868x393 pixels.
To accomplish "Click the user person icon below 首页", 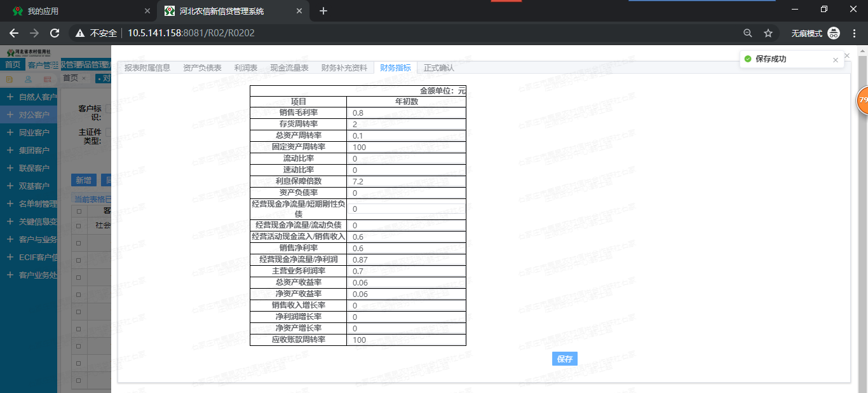I will tap(28, 79).
